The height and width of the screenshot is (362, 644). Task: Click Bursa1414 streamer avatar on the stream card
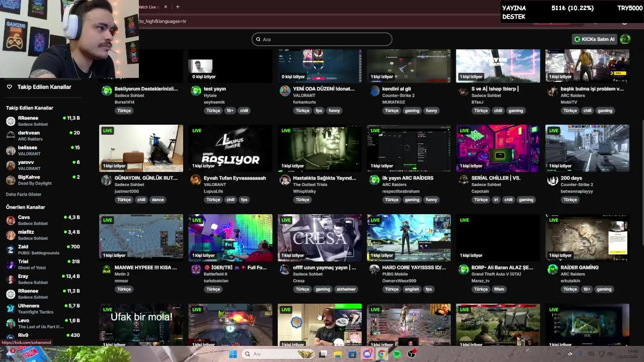pyautogui.click(x=107, y=90)
